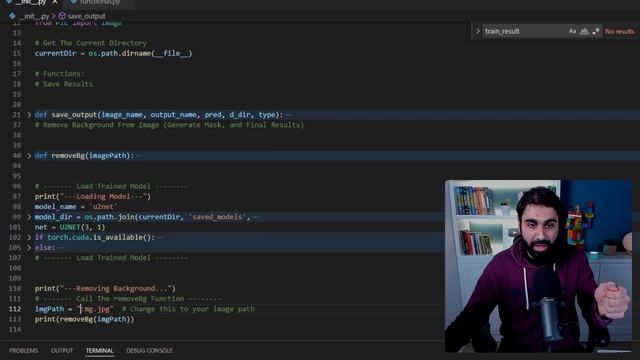Click the Python file icon in breadcrumb

pos(12,16)
